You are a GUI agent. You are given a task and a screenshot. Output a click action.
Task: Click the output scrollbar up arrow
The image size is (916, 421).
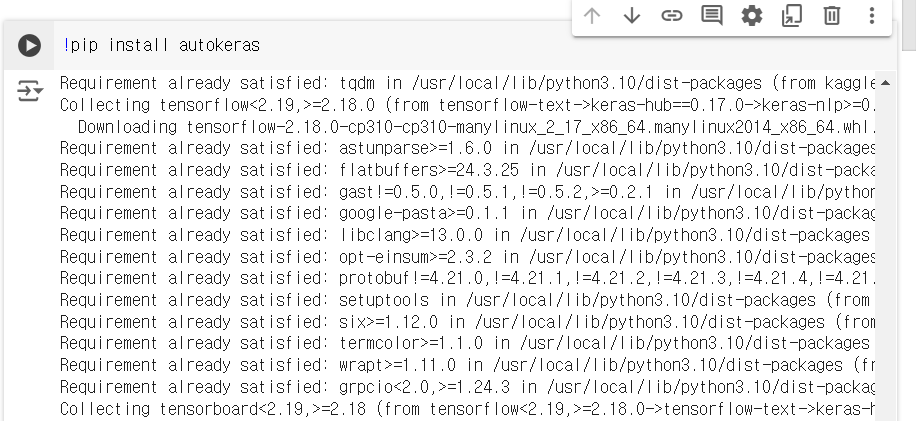[x=885, y=83]
